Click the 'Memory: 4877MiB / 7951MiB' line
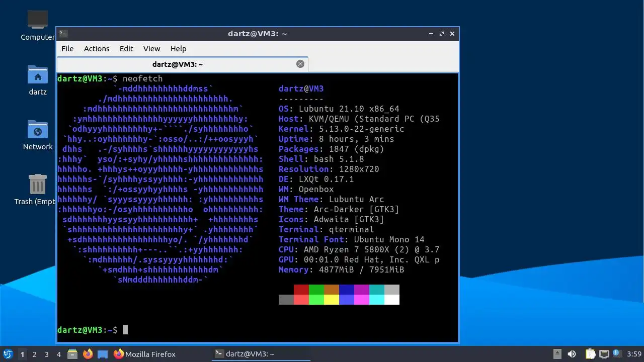 [342, 269]
